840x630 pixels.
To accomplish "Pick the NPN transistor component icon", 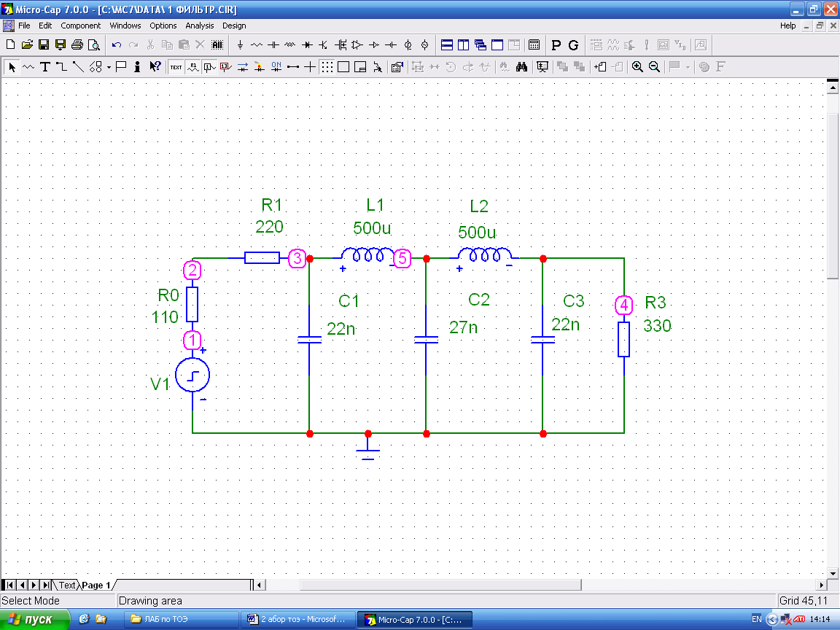I will (x=323, y=45).
